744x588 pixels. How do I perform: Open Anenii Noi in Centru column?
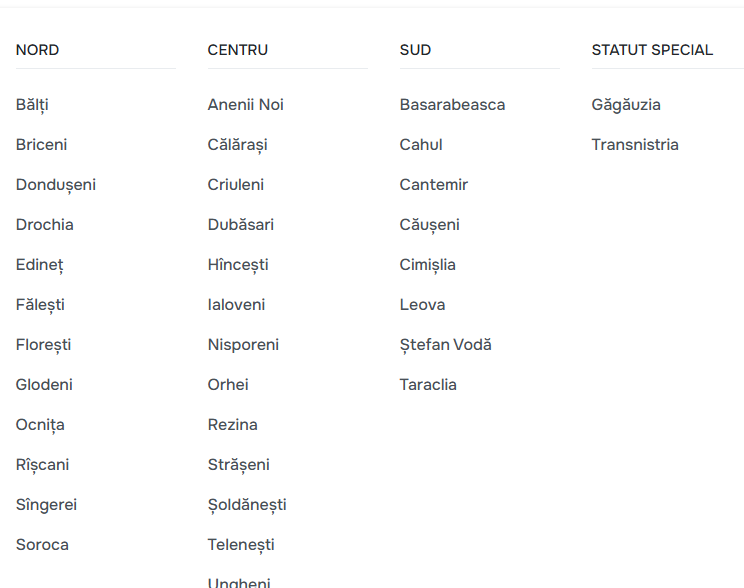pyautogui.click(x=245, y=105)
